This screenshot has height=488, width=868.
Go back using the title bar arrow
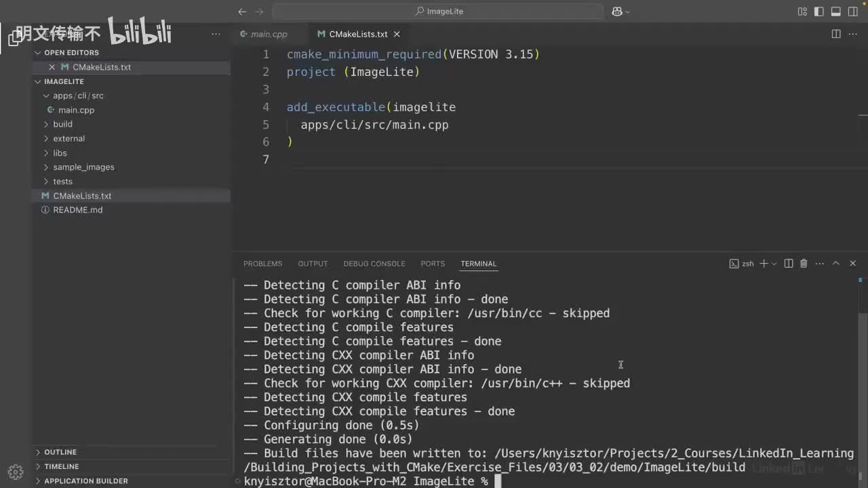point(242,12)
